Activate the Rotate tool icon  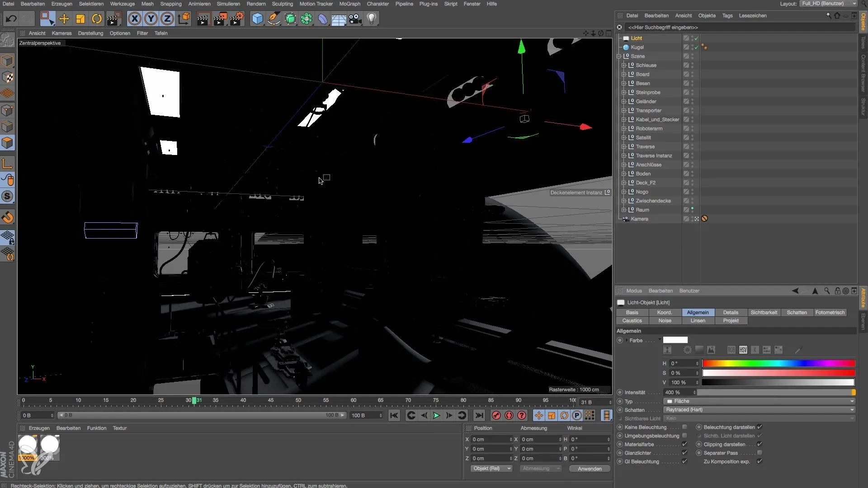[x=97, y=19]
